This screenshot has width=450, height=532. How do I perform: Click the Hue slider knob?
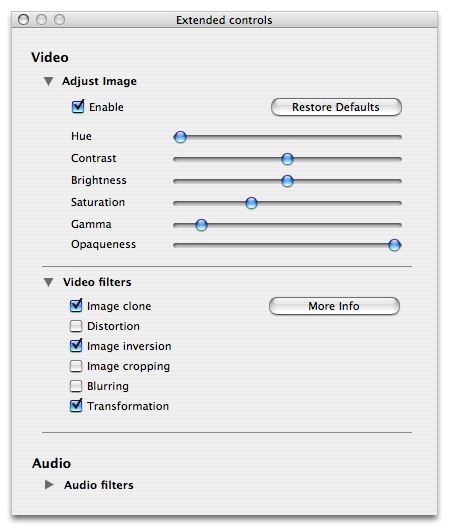(x=180, y=137)
